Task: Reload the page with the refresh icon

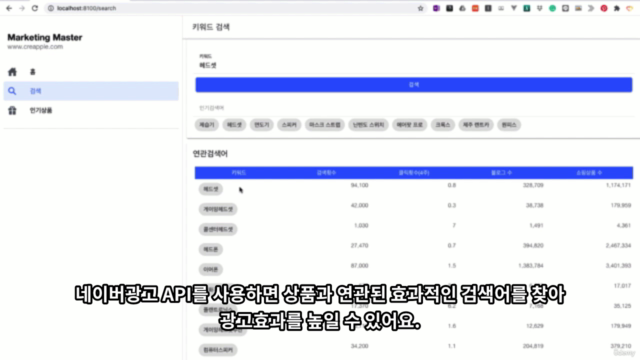Action: pyautogui.click(x=35, y=8)
